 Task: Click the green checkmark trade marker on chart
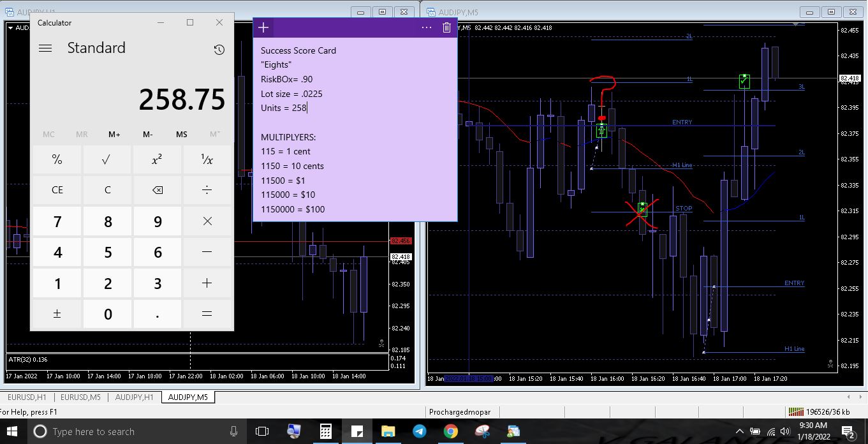(744, 80)
